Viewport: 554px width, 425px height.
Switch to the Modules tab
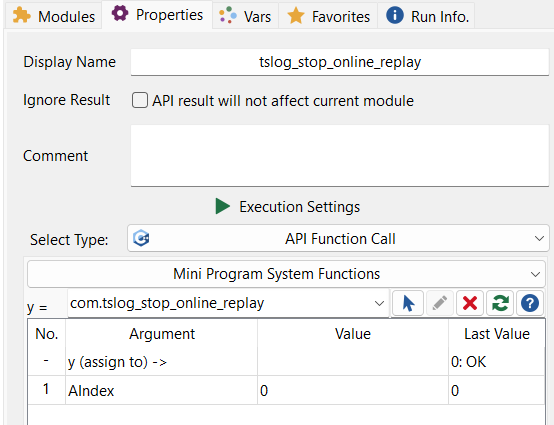point(54,16)
